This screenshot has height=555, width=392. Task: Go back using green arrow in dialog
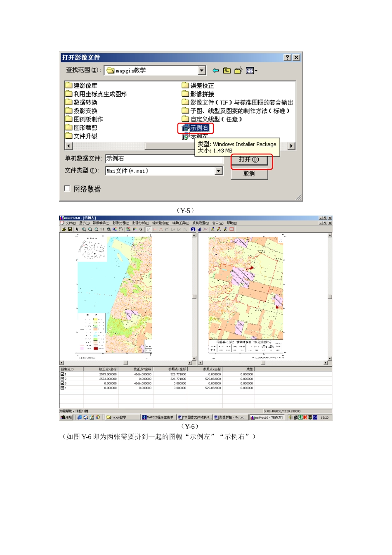(215, 71)
